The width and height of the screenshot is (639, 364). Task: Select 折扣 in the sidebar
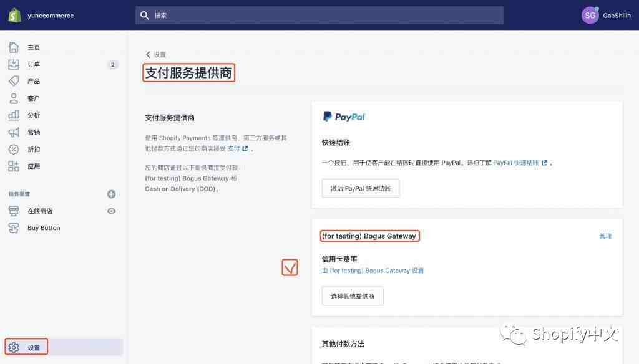point(34,150)
